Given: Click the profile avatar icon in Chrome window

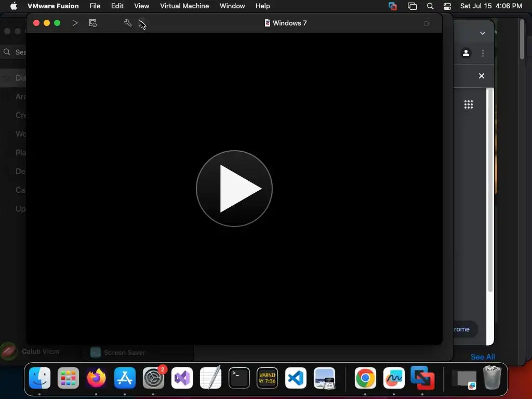Looking at the screenshot, I should (466, 54).
